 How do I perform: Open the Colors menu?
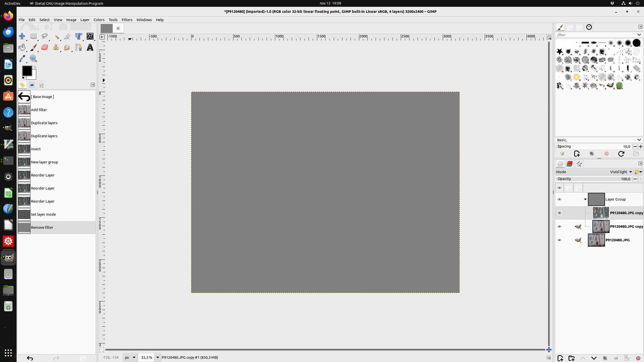coord(99,20)
